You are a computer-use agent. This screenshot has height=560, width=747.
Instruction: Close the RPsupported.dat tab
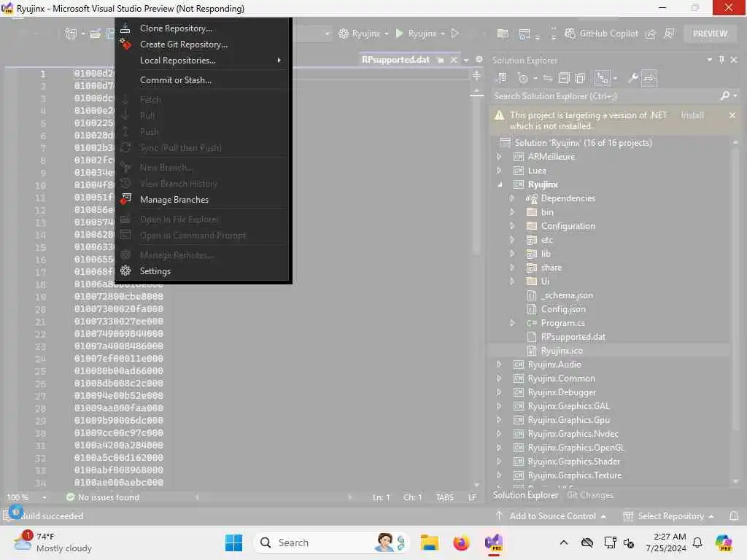pos(454,60)
